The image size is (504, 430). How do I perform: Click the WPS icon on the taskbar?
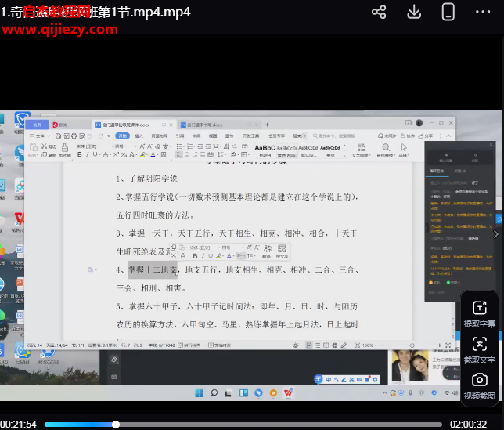(x=288, y=393)
